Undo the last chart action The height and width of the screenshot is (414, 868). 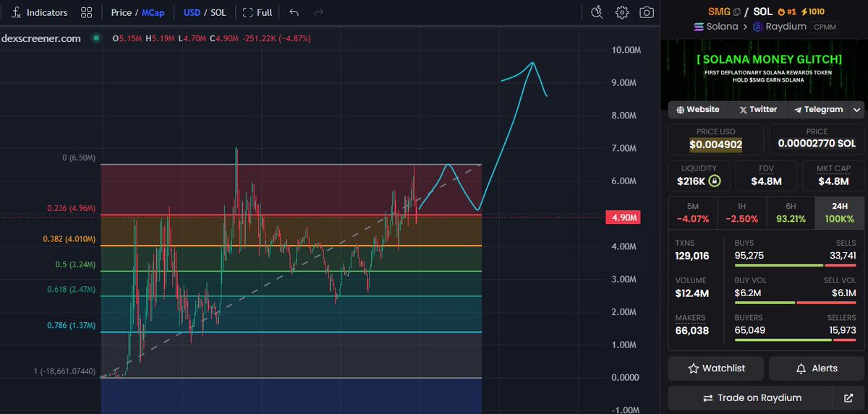tap(294, 12)
